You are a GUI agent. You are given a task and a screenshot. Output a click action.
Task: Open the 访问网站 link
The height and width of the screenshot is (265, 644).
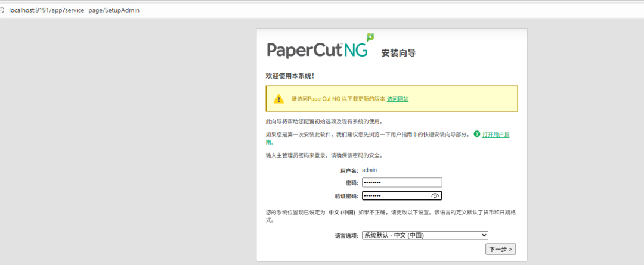398,99
